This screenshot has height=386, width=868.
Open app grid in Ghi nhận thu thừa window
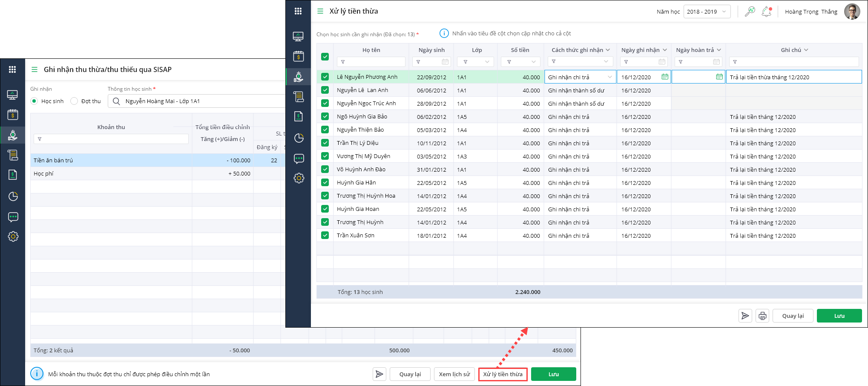click(x=12, y=69)
